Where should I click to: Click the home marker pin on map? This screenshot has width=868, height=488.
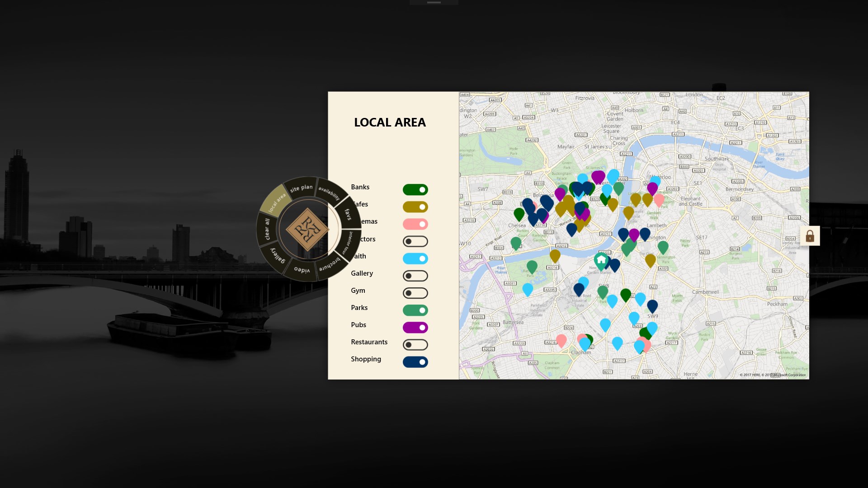[x=601, y=260]
